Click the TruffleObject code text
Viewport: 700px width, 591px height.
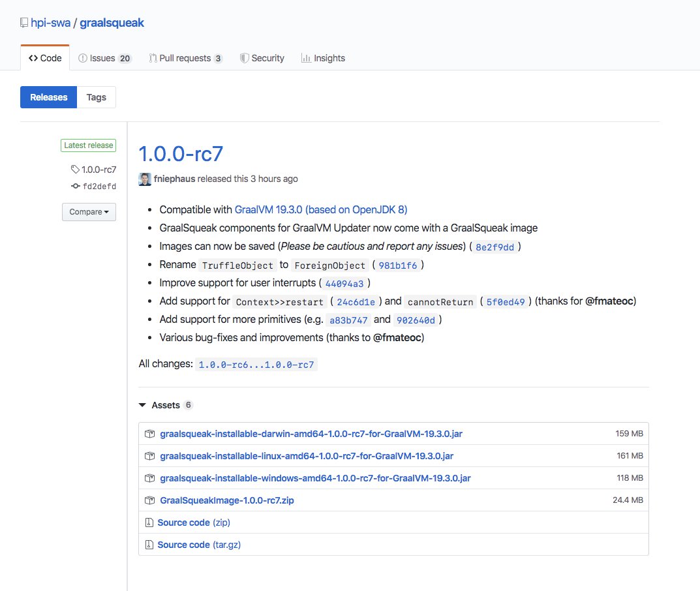[237, 265]
